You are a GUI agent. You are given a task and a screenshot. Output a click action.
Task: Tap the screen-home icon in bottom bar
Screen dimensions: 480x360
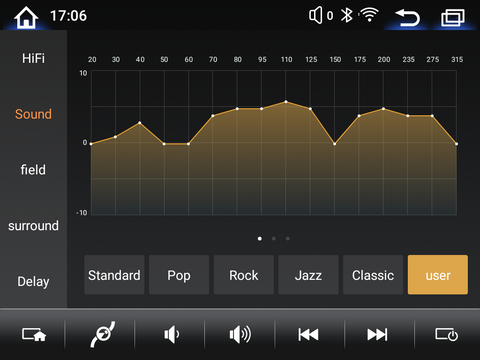[x=34, y=334]
